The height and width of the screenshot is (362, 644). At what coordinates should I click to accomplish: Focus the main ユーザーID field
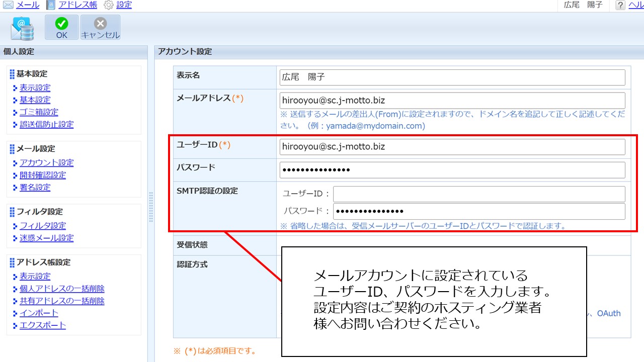click(x=452, y=147)
